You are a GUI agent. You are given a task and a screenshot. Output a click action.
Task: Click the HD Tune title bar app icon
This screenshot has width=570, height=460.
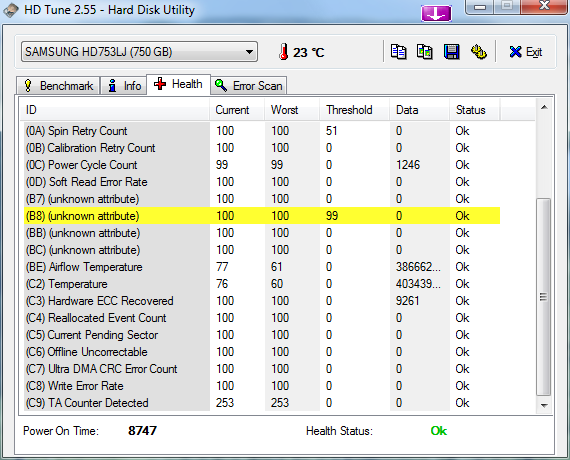[11, 10]
